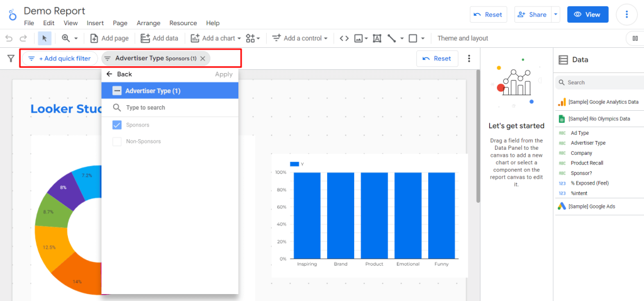Click the zoom magnifier icon
The height and width of the screenshot is (301, 644).
click(x=65, y=38)
